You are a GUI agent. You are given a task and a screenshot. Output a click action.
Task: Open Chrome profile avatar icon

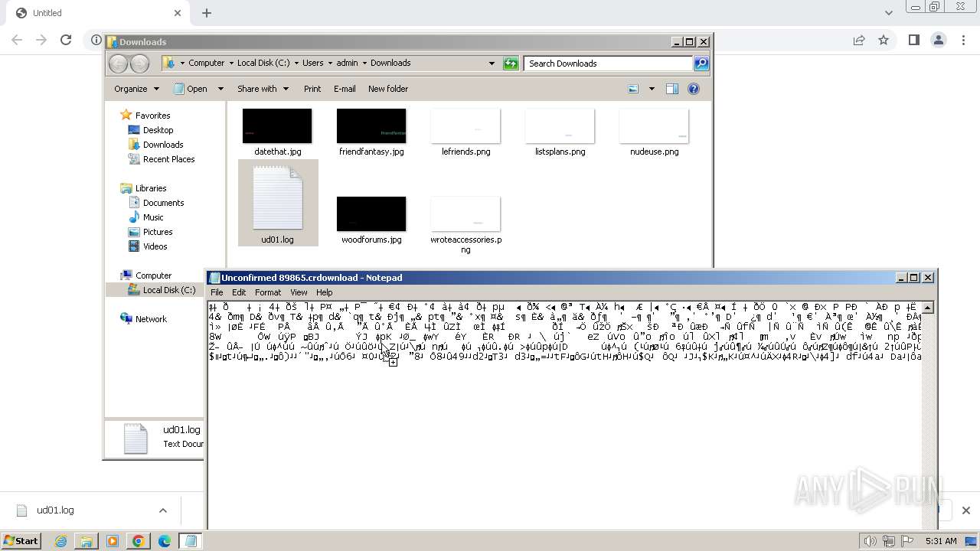coord(938,40)
